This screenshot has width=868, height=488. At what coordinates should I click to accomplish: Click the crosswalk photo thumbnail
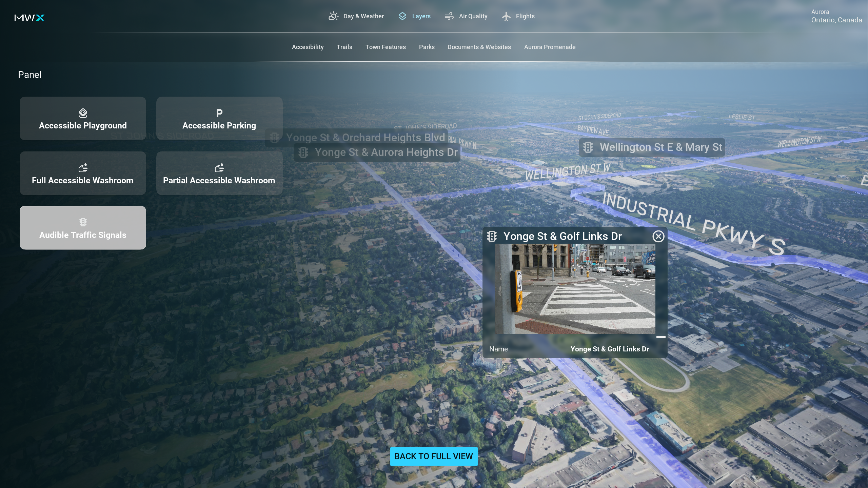coord(575,289)
